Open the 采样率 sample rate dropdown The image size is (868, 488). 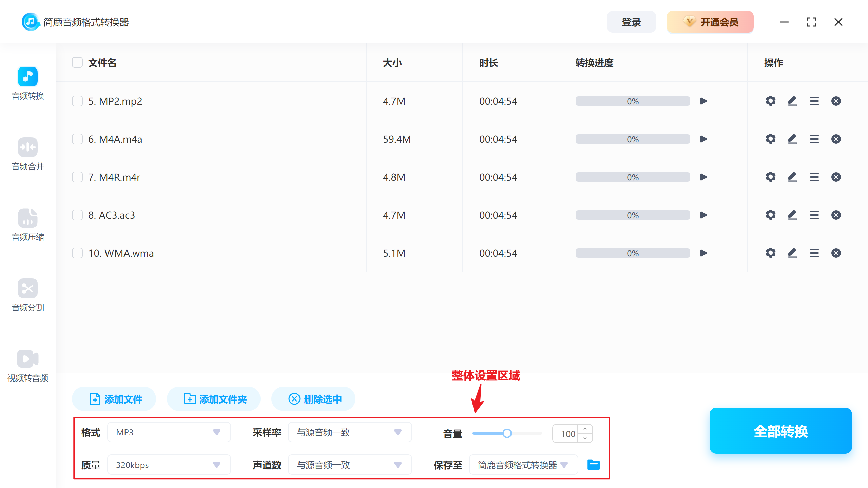click(398, 432)
